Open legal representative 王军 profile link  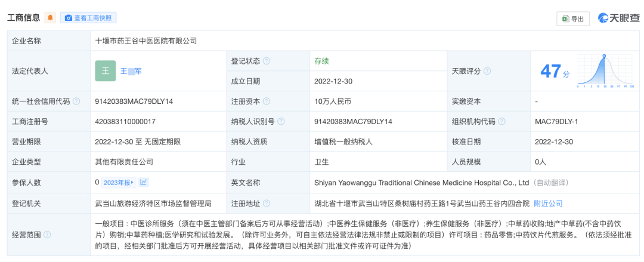131,71
